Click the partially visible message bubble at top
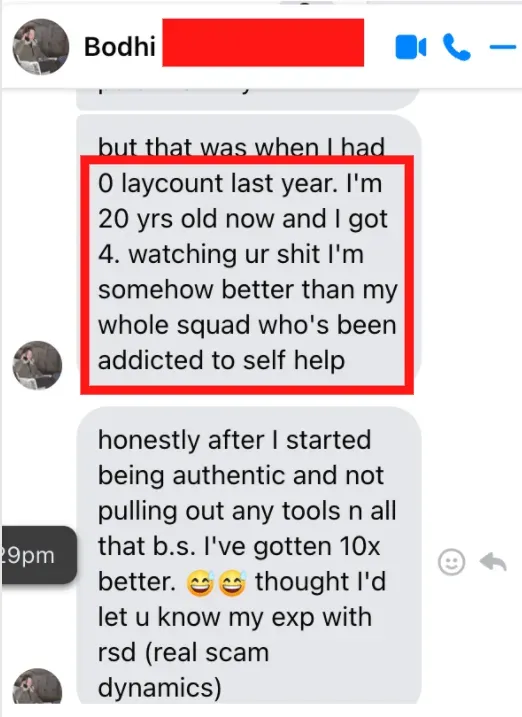The height and width of the screenshot is (717, 522). (x=248, y=98)
